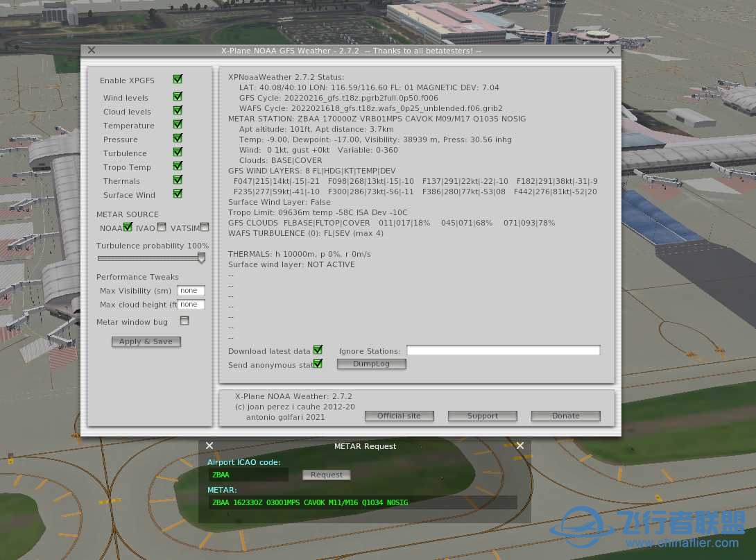Select NOAA as METAR source
The image size is (756, 560).
tap(128, 227)
